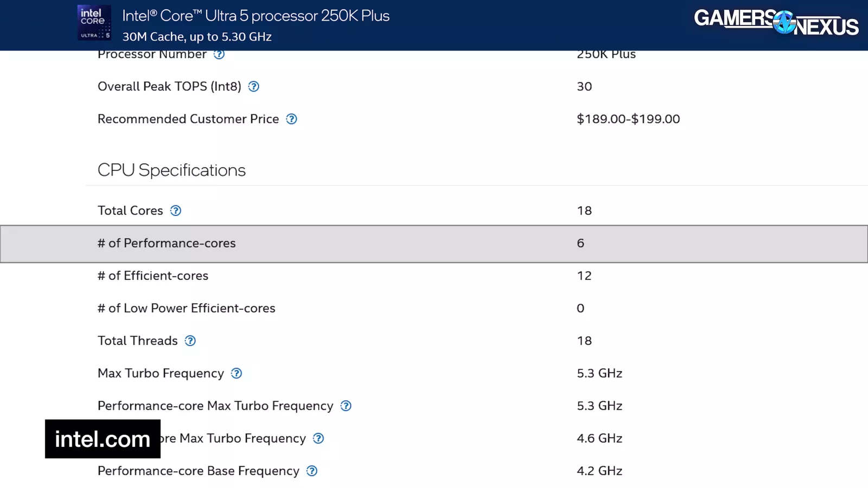The image size is (868, 488).
Task: Click help icon beside Recommended Customer Price
Action: click(291, 119)
